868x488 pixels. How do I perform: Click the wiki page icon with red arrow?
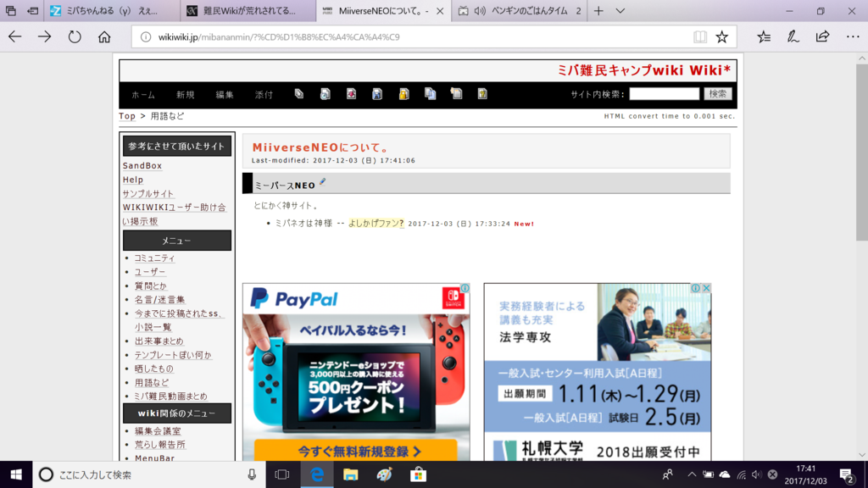[351, 94]
